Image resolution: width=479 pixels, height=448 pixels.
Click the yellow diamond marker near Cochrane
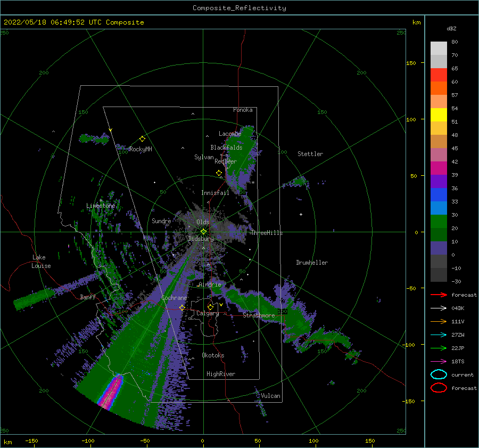[x=183, y=308]
